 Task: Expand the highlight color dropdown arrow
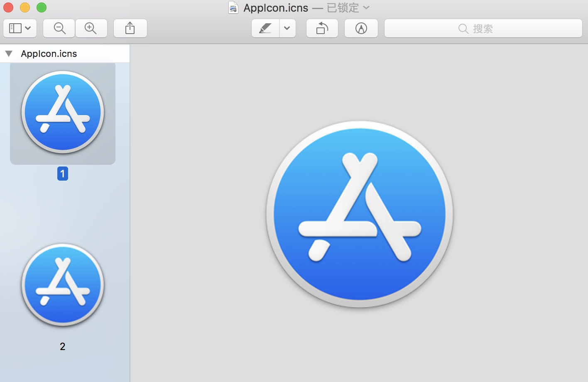[x=287, y=28]
